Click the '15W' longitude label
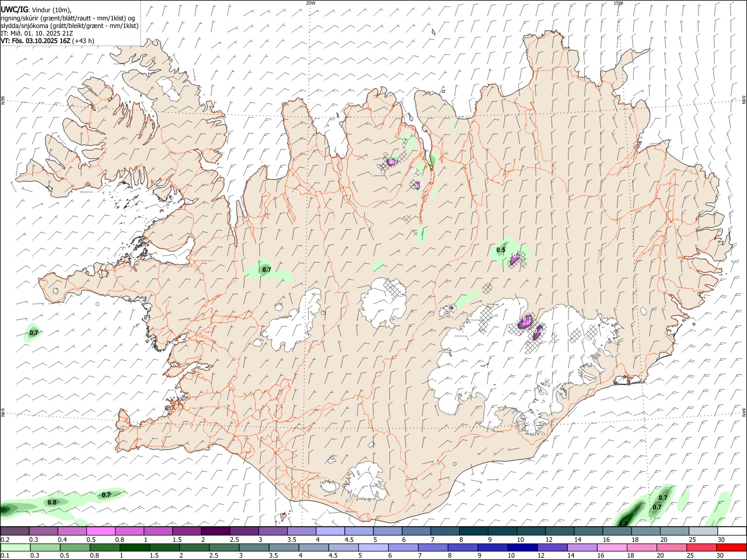Viewport: 747px width, 560px height. click(618, 3)
